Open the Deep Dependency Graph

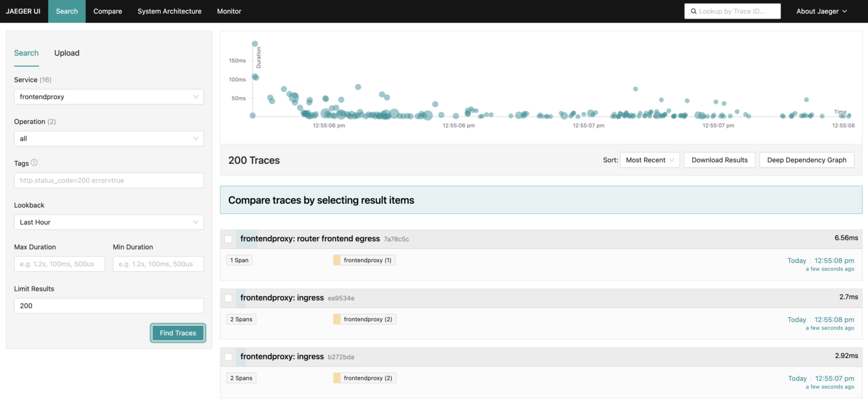pyautogui.click(x=806, y=160)
